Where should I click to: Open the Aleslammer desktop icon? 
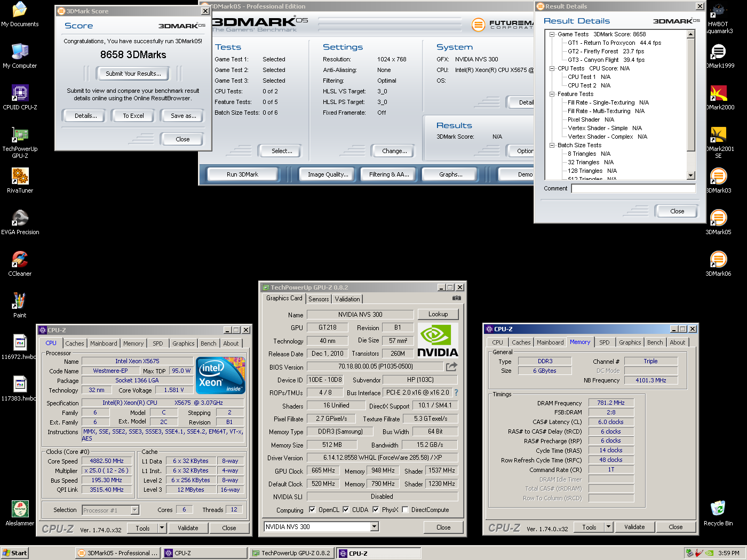coord(20,514)
